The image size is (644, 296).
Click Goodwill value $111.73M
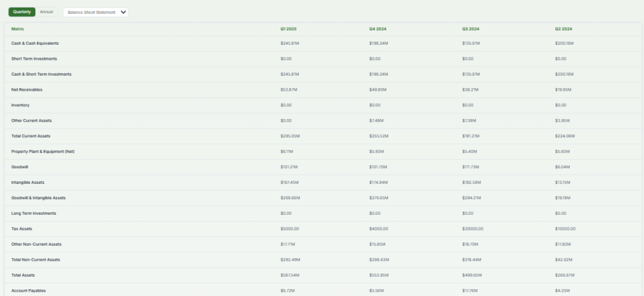tap(470, 167)
